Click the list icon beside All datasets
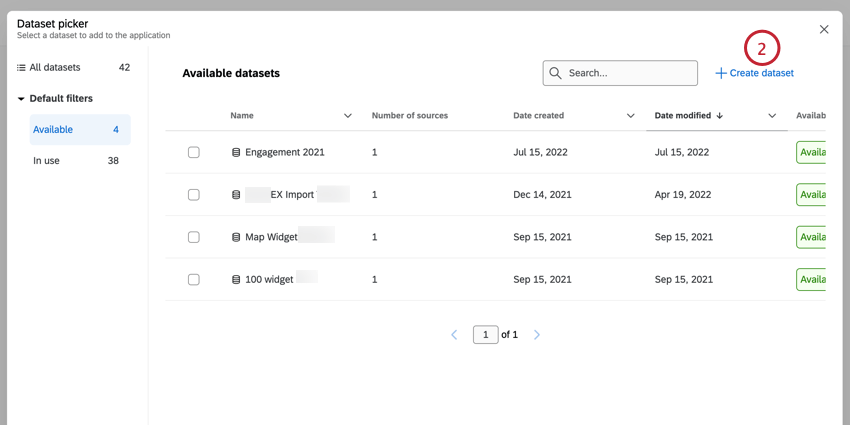 [21, 68]
